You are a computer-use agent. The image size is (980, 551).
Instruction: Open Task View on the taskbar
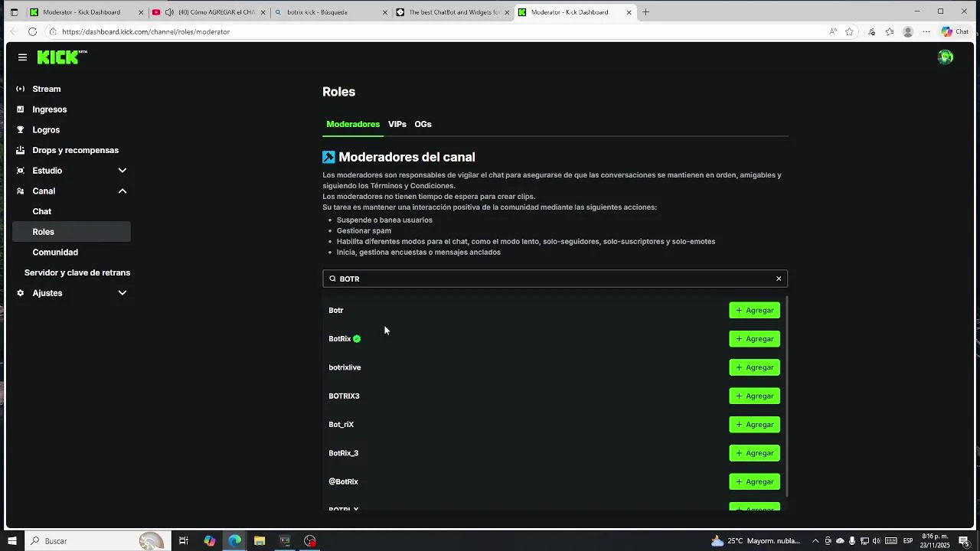(x=184, y=541)
